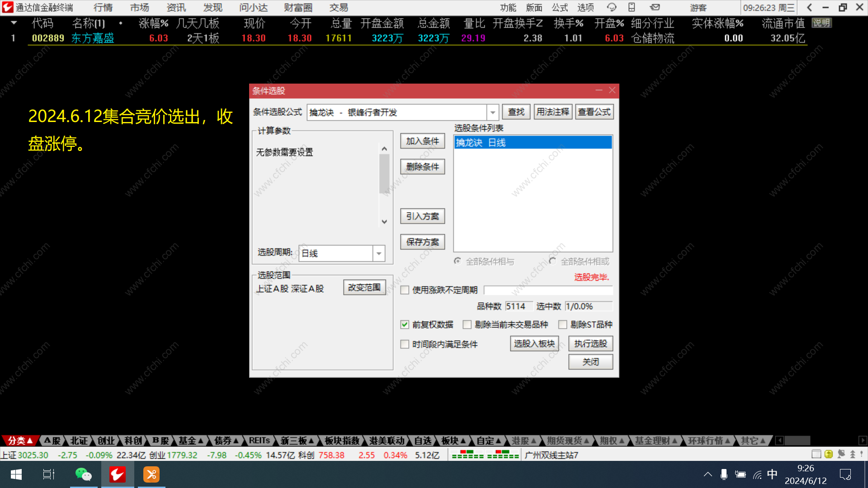Open the envelope messages icon
868x488 pixels.
tap(655, 7)
